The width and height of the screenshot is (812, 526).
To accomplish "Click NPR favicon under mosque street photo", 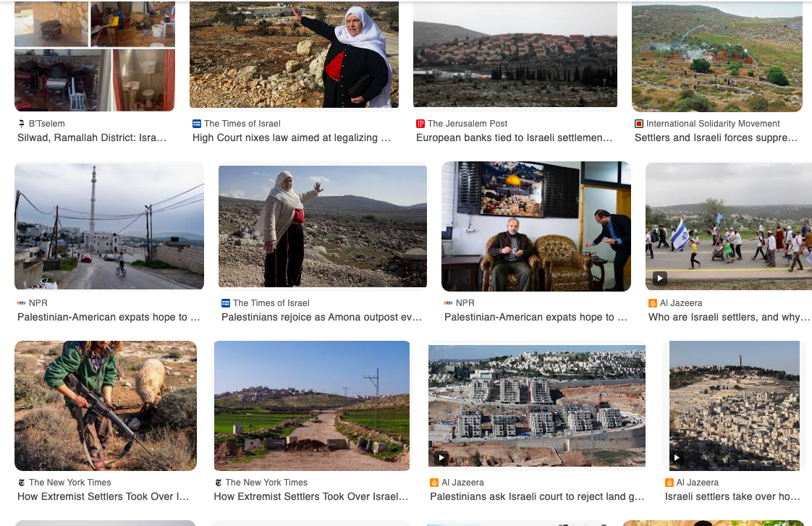I will [22, 303].
